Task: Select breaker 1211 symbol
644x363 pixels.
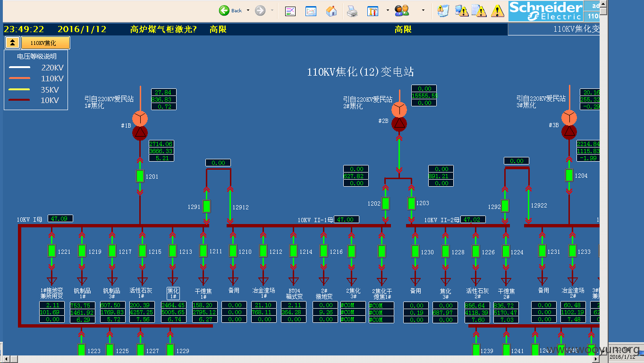Action: pos(203,251)
